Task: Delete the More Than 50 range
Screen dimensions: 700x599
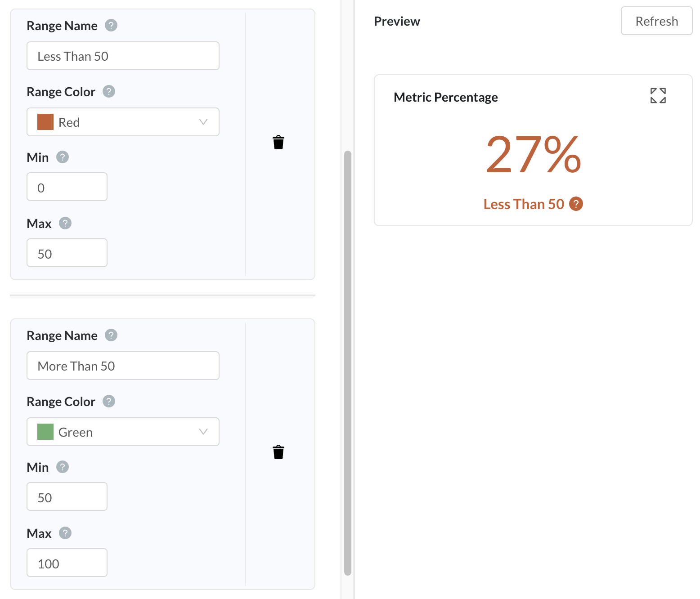Action: click(x=278, y=452)
